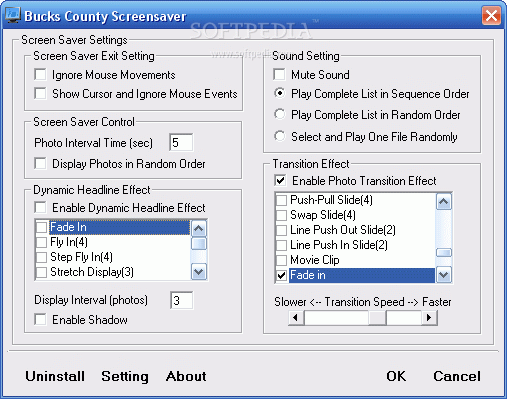507x399 pixels.
Task: Enable the Mute Sound checkbox
Action: [279, 74]
